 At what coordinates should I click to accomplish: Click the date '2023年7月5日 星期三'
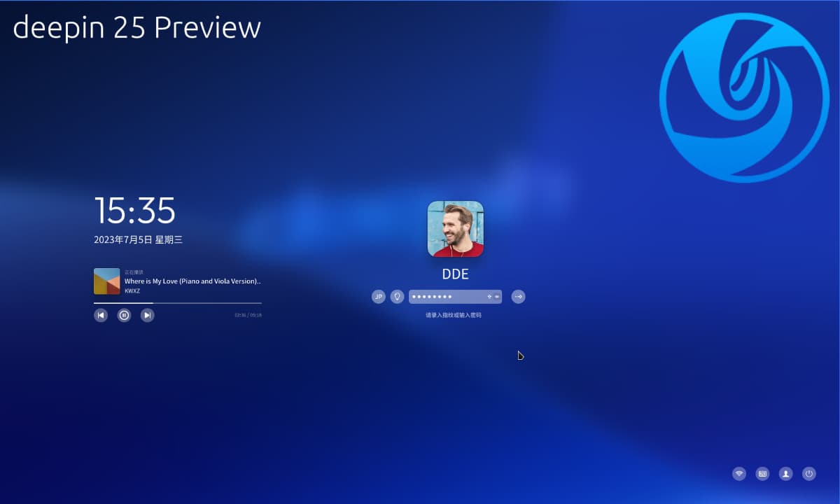pyautogui.click(x=138, y=239)
